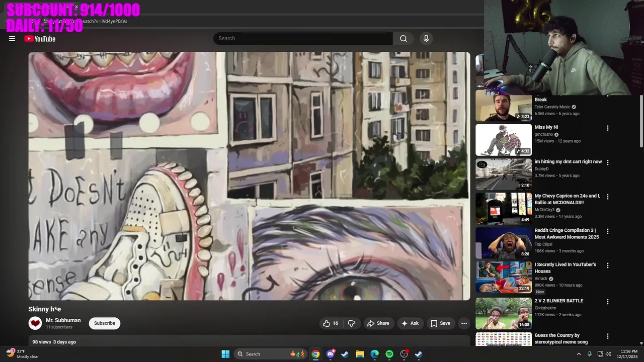Click the gmcfosho channel name
644x362 pixels.
coord(543,135)
